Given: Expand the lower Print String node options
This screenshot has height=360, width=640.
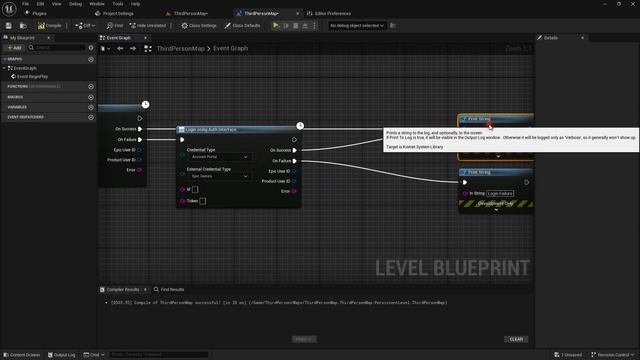Looking at the screenshot, I should 496,210.
